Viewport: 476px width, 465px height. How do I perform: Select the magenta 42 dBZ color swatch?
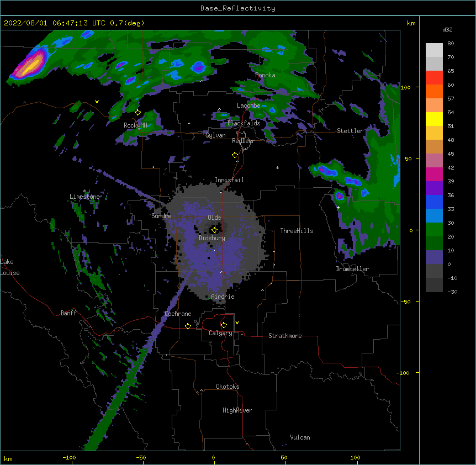point(434,174)
